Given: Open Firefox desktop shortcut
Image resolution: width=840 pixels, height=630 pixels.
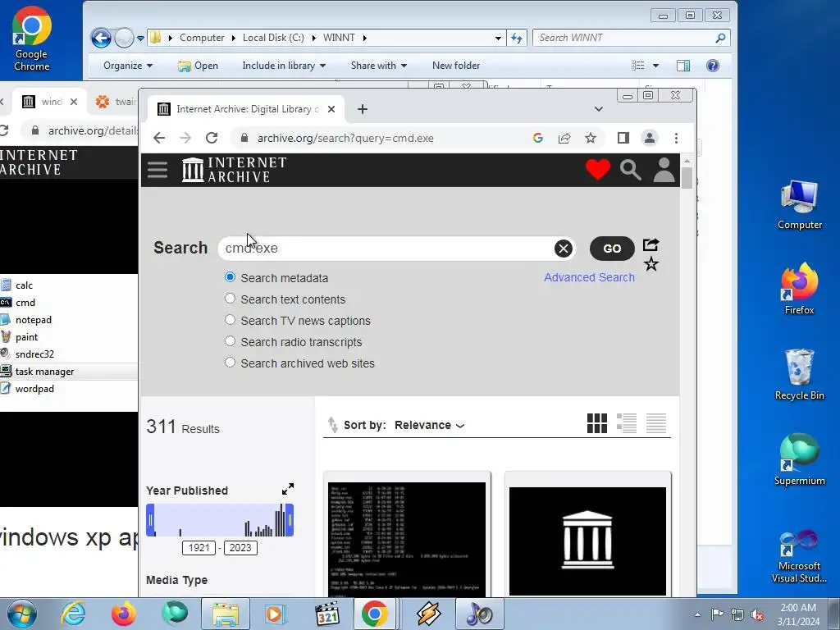Looking at the screenshot, I should click(x=799, y=290).
